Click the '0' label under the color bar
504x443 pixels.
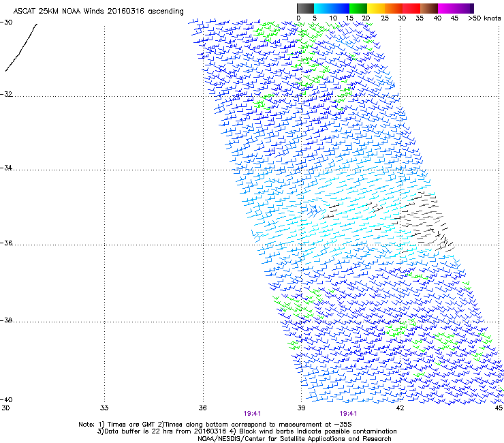coord(298,18)
